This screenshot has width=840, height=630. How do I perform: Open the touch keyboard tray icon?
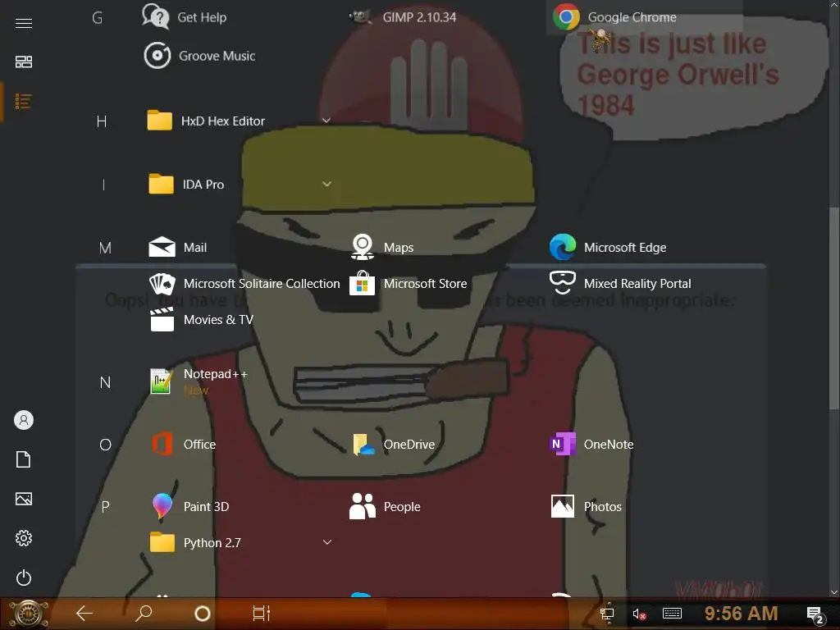point(672,614)
